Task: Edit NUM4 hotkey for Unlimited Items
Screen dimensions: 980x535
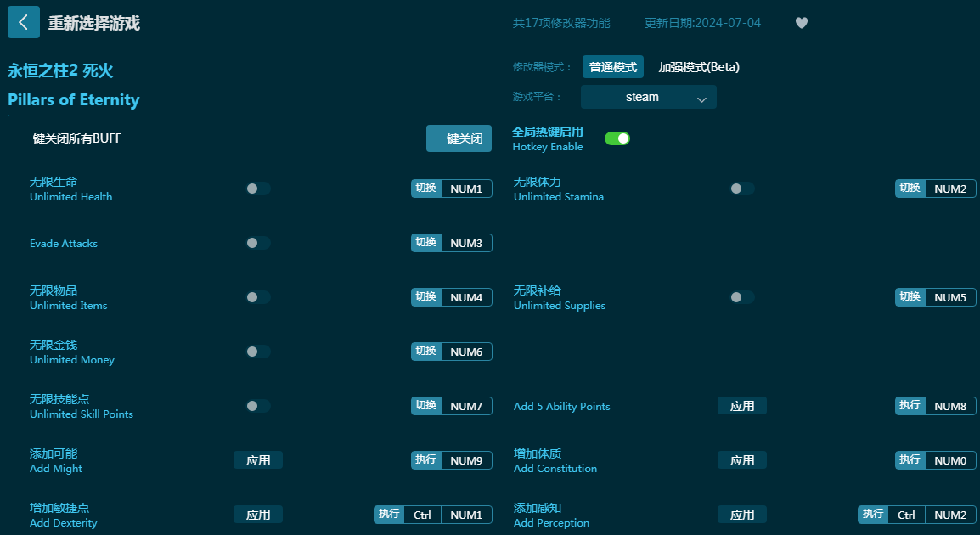Action: tap(466, 297)
